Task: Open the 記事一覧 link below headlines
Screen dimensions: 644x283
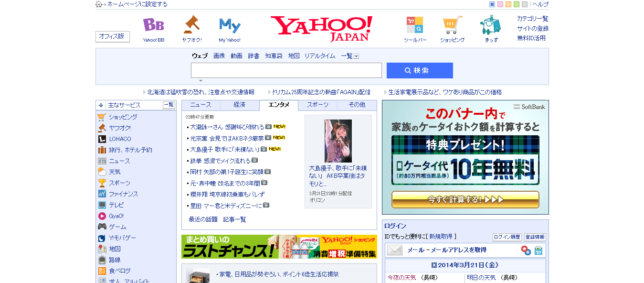Action: click(x=235, y=219)
